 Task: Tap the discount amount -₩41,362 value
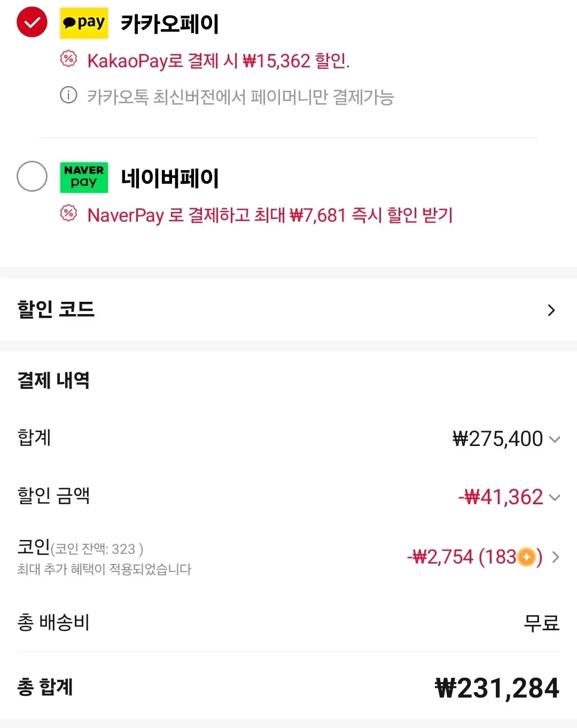pyautogui.click(x=501, y=497)
